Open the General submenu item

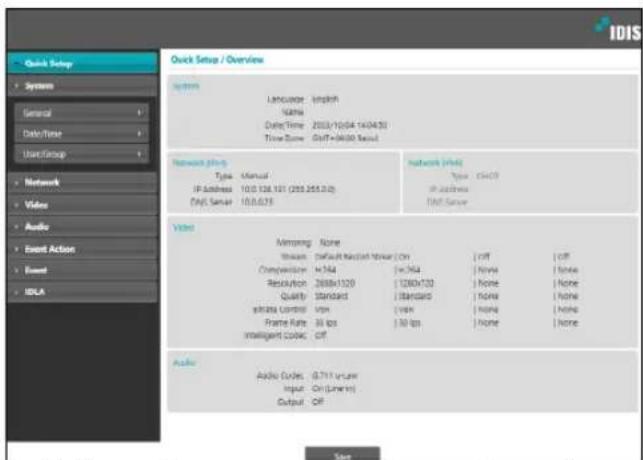pyautogui.click(x=81, y=113)
